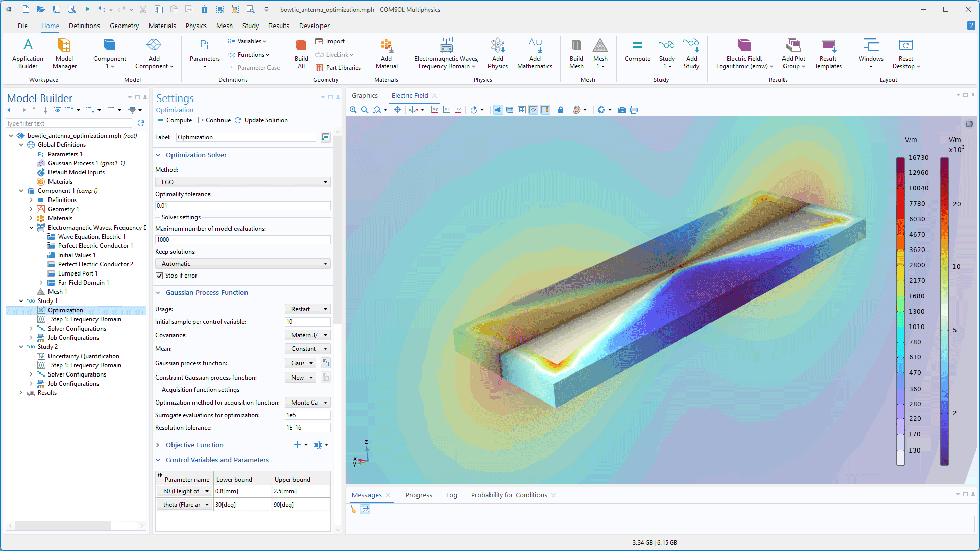Expand the Results tree node
Viewport: 980px width, 551px height.
pos(21,393)
